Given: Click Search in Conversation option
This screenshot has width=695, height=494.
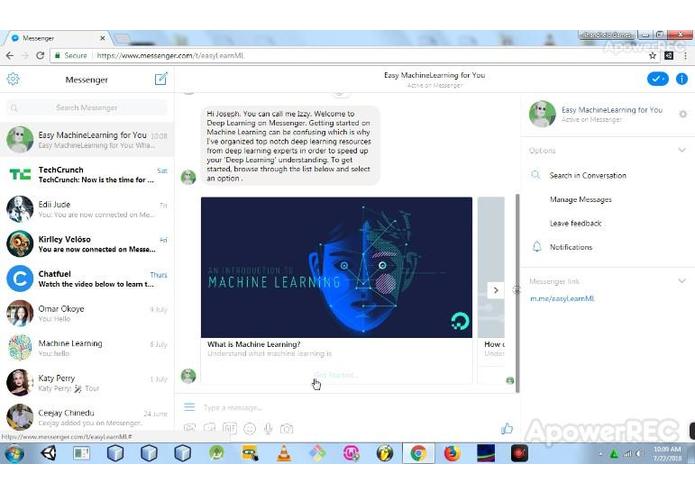Looking at the screenshot, I should pyautogui.click(x=588, y=175).
